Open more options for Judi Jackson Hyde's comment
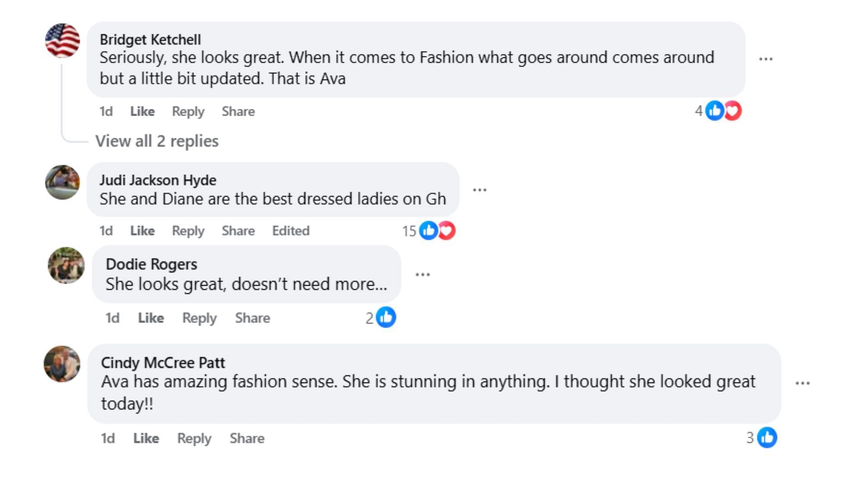This screenshot has width=868, height=488. point(479,190)
